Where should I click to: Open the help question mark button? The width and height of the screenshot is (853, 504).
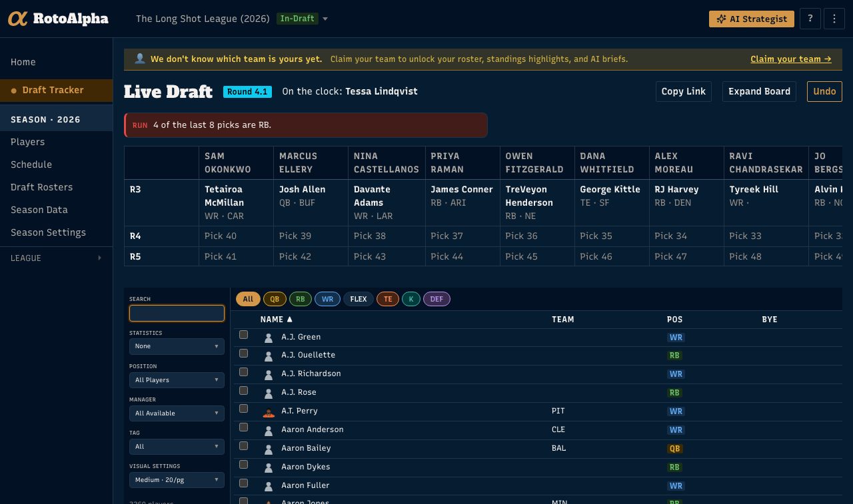pyautogui.click(x=810, y=19)
